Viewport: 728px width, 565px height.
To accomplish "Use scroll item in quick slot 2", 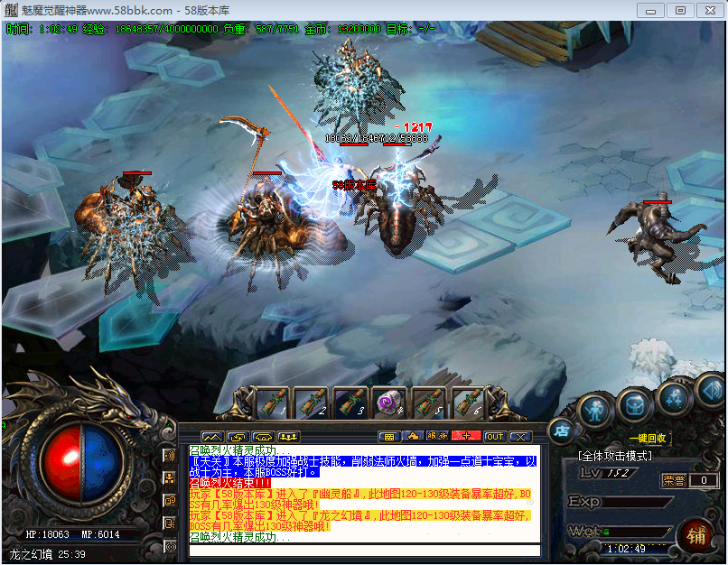I will pyautogui.click(x=313, y=402).
